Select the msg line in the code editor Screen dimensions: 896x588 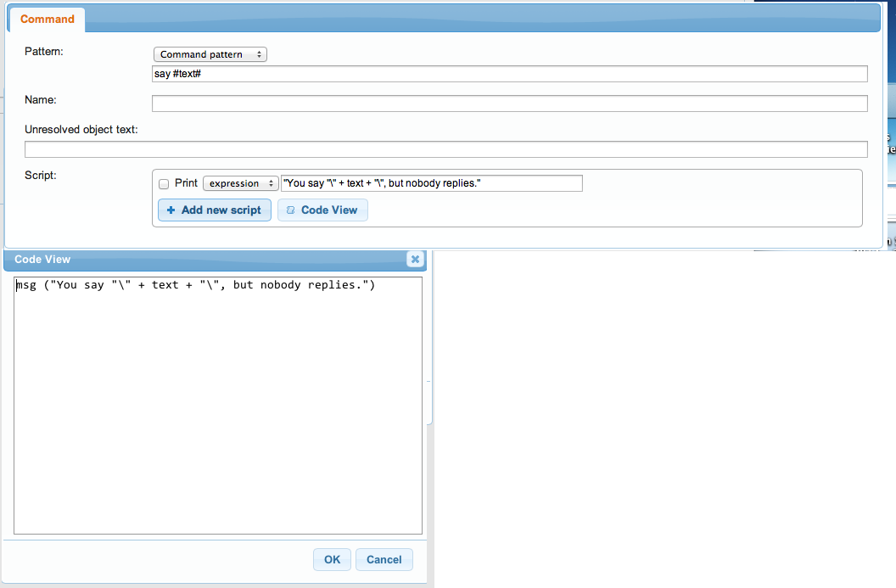(195, 284)
